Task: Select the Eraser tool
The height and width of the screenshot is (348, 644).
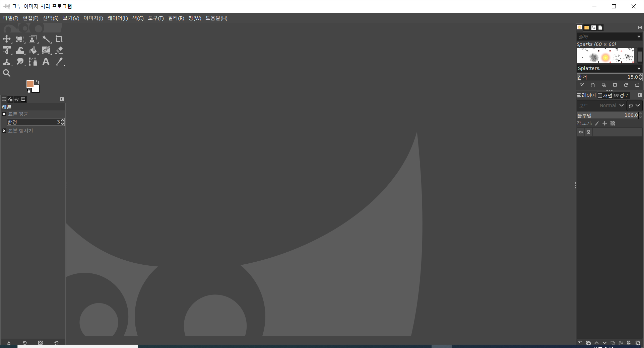Action: click(x=59, y=51)
